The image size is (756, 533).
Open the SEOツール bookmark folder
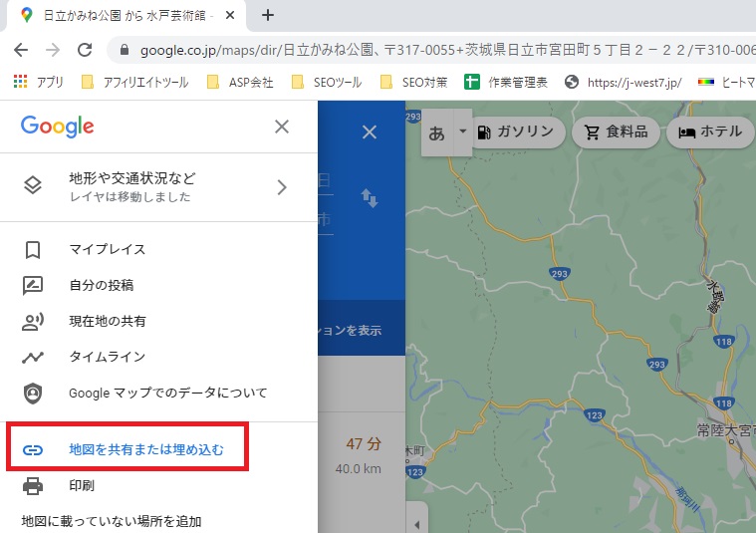327,83
